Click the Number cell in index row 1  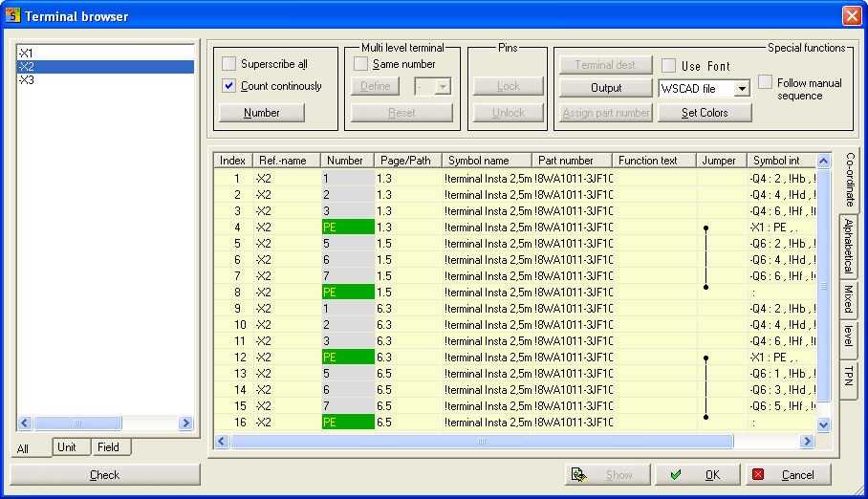tap(348, 179)
